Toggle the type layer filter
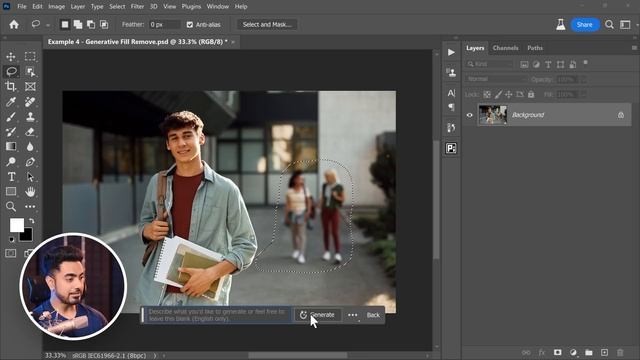This screenshot has width=640, height=360. (x=548, y=64)
